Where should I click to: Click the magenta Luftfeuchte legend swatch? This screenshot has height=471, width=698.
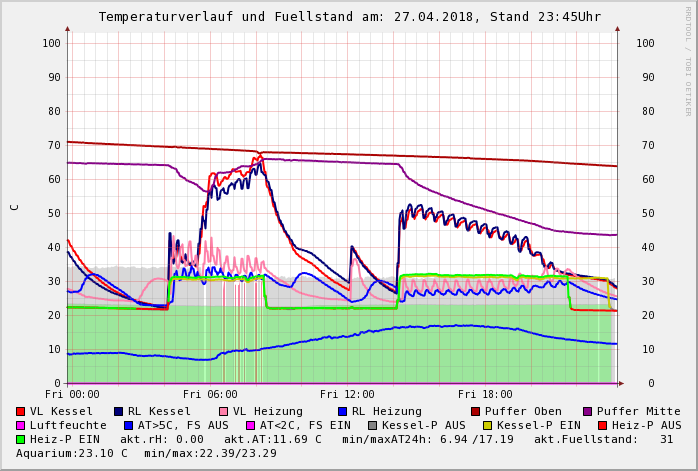21,425
